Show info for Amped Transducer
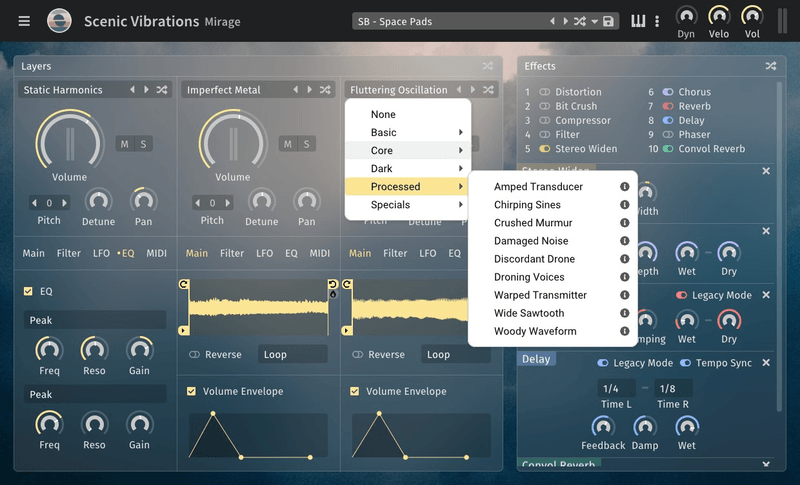The height and width of the screenshot is (485, 800). tap(625, 187)
